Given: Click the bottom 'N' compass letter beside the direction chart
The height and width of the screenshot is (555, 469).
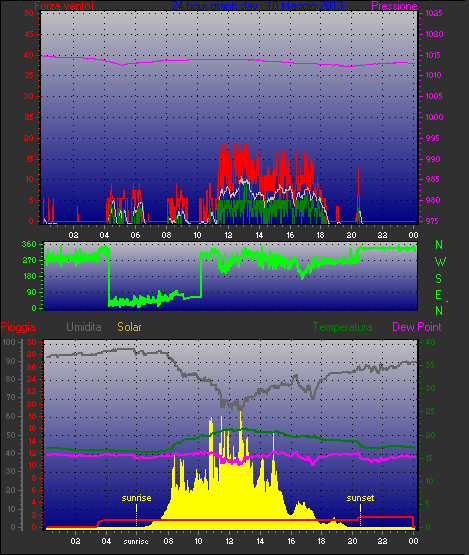Looking at the screenshot, I should (x=439, y=310).
